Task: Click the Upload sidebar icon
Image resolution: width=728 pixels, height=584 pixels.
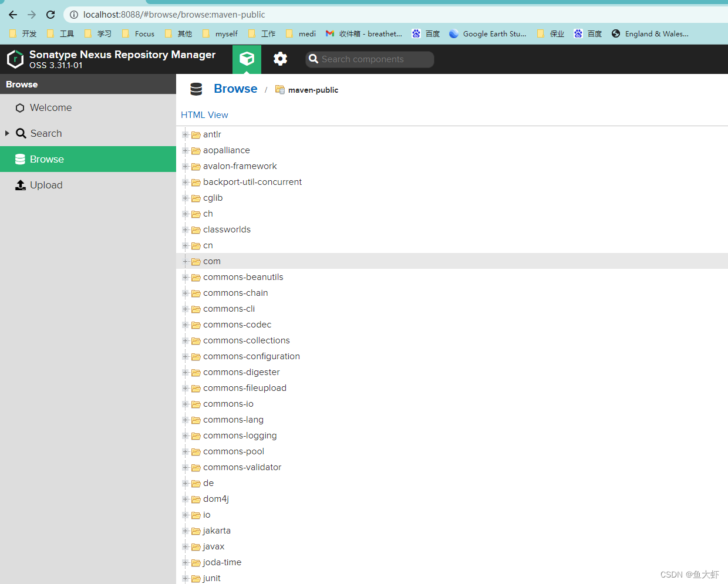Action: click(21, 185)
